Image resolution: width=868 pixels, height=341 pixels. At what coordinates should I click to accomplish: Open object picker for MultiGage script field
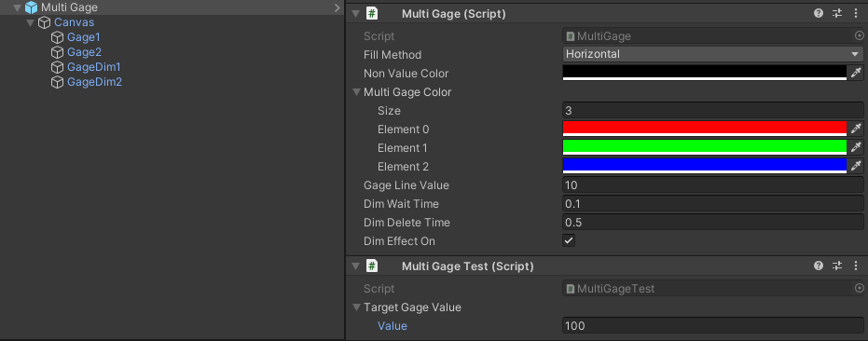(859, 36)
